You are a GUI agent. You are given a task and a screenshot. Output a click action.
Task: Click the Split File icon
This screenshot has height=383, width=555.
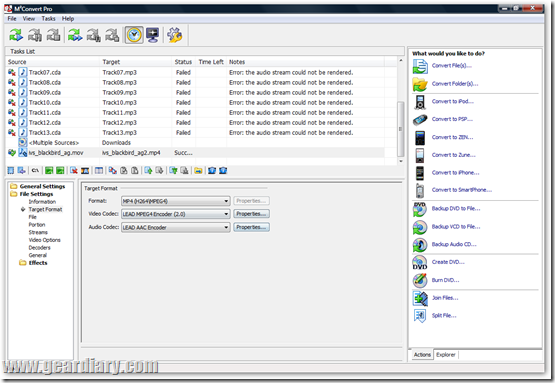pyautogui.click(x=420, y=316)
